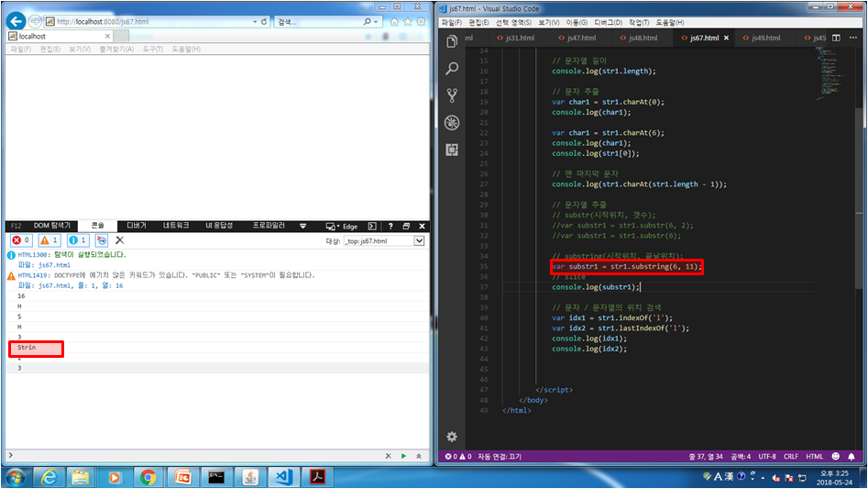
Task: Toggle warning messages filter in console
Action: [49, 240]
